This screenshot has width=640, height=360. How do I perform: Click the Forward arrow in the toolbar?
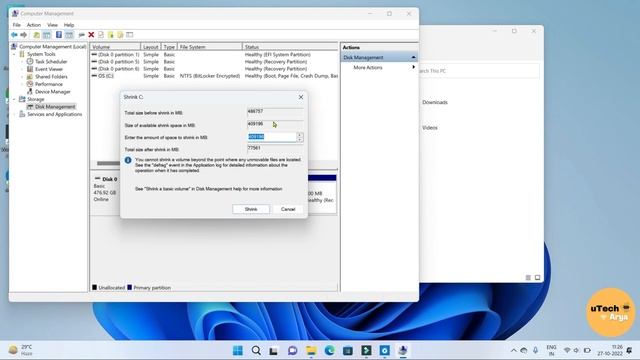click(24, 35)
